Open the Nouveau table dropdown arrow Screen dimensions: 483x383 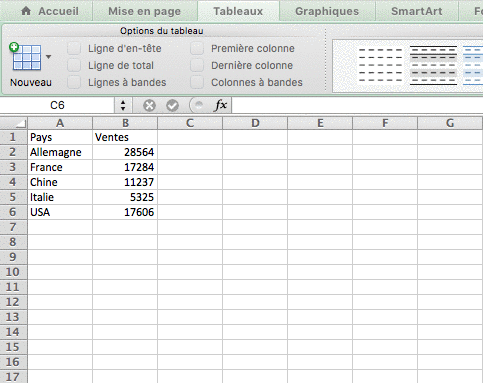point(48,57)
